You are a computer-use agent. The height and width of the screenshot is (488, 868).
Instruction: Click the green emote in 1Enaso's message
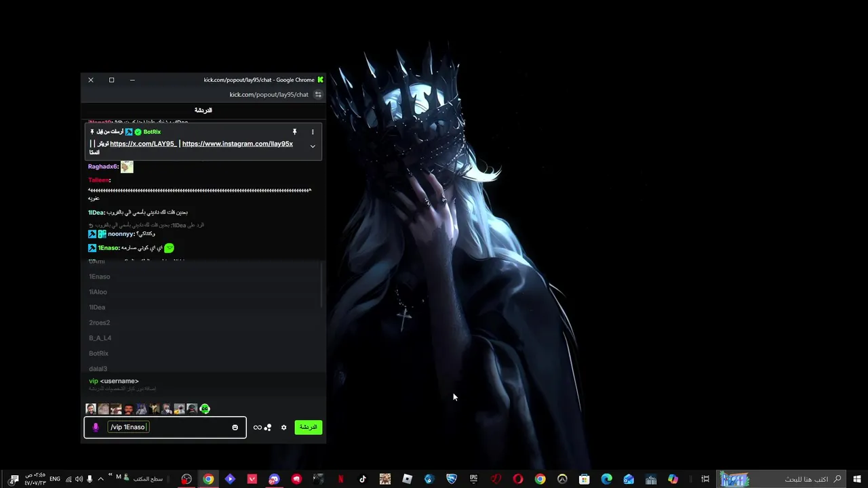pyautogui.click(x=169, y=248)
